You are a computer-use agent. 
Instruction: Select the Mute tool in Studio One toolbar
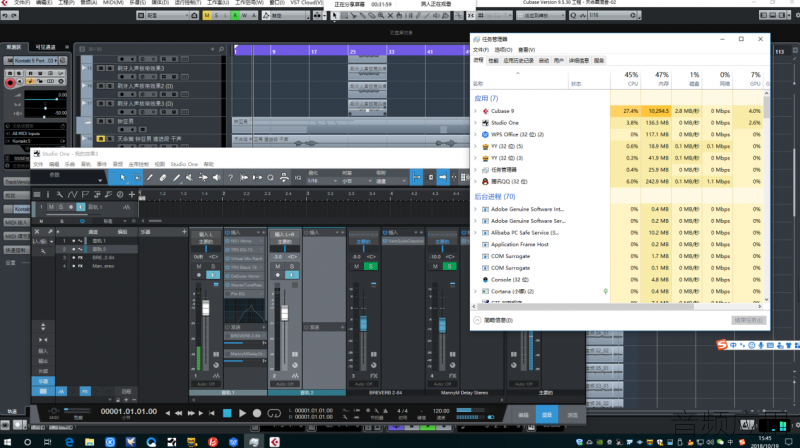coord(190,178)
